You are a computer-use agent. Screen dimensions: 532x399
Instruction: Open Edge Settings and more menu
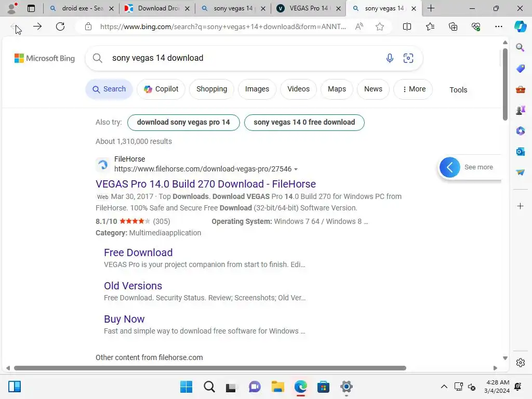(x=498, y=26)
